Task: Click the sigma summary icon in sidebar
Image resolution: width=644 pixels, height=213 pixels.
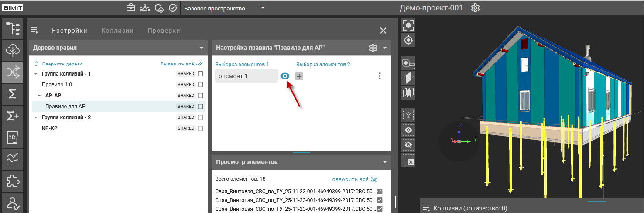Action: [13, 94]
